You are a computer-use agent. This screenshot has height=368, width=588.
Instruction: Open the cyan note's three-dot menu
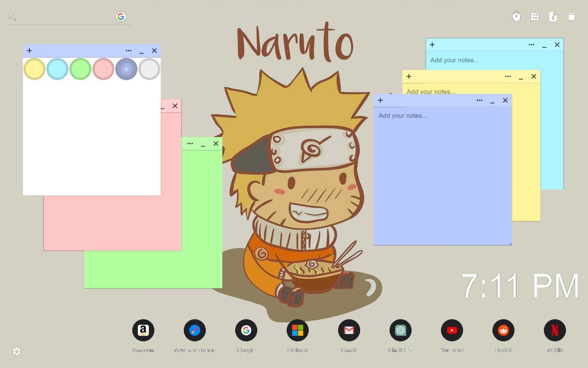(531, 45)
